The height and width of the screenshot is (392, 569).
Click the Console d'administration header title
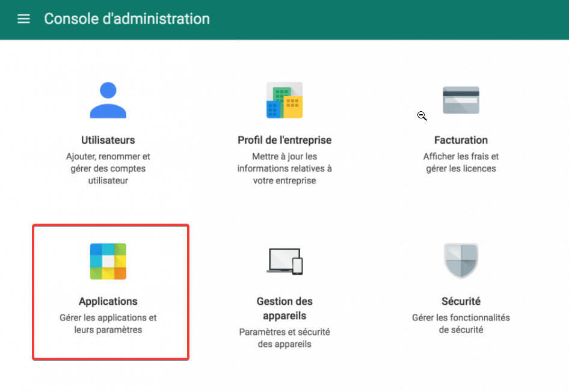pyautogui.click(x=127, y=19)
